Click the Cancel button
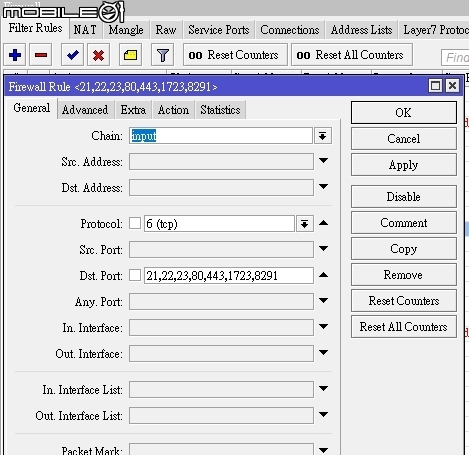469x455 pixels. tap(404, 139)
